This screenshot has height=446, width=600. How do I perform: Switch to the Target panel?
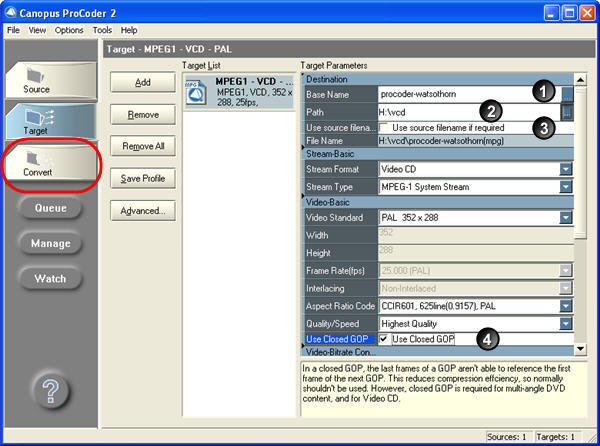tap(51, 122)
